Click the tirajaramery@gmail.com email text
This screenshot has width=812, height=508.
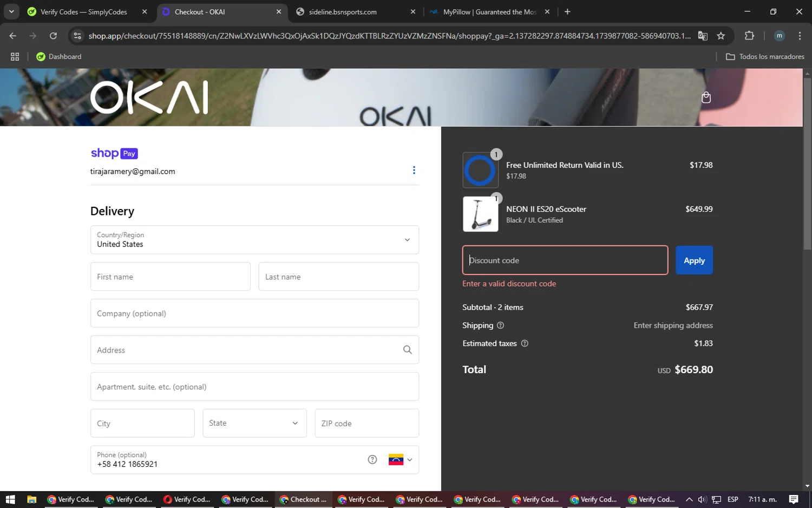click(x=133, y=171)
